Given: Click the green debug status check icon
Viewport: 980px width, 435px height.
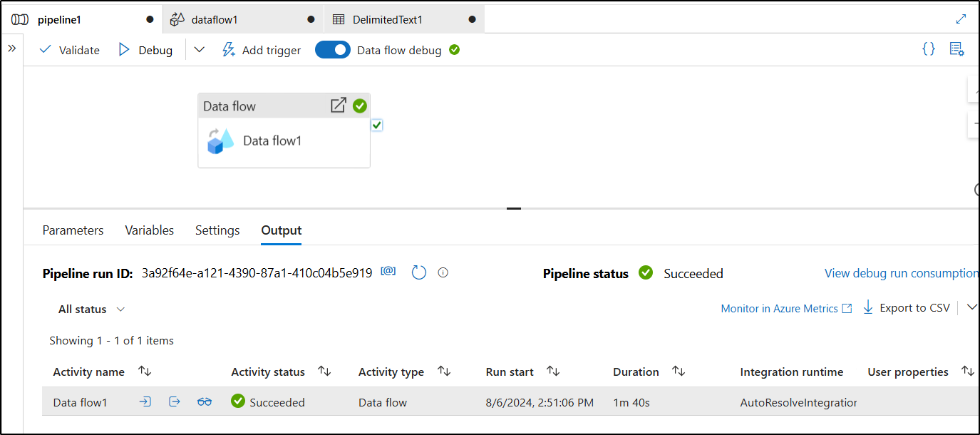Looking at the screenshot, I should coord(455,50).
